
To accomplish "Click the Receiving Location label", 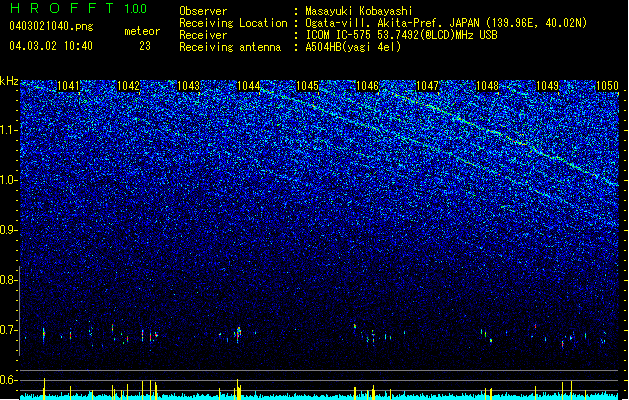I will 233,23.
